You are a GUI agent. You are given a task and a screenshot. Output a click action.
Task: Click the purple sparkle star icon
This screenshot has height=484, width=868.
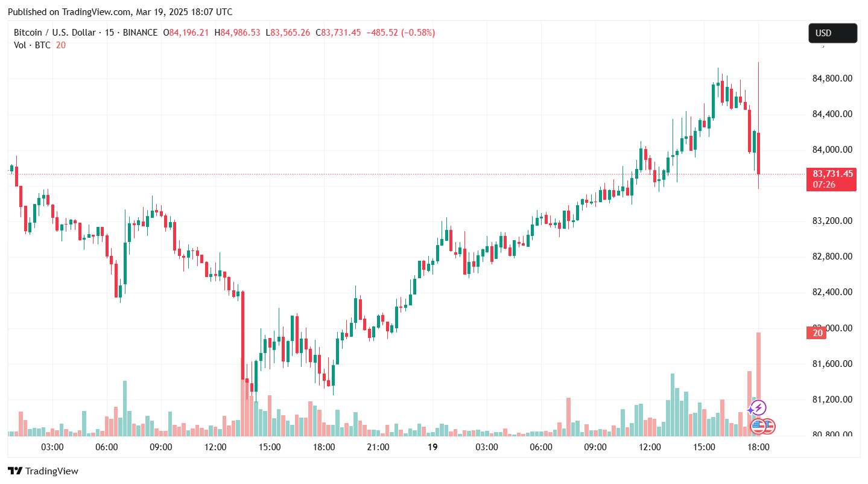750,410
